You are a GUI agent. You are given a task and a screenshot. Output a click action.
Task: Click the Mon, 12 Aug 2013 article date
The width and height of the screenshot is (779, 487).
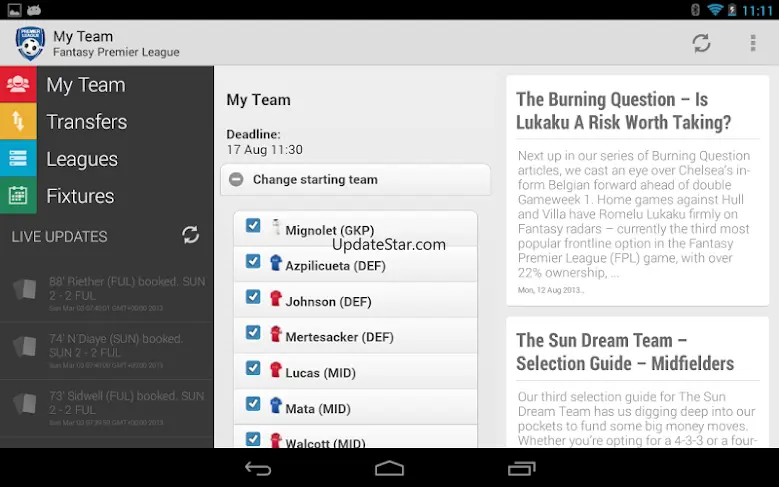click(x=550, y=290)
